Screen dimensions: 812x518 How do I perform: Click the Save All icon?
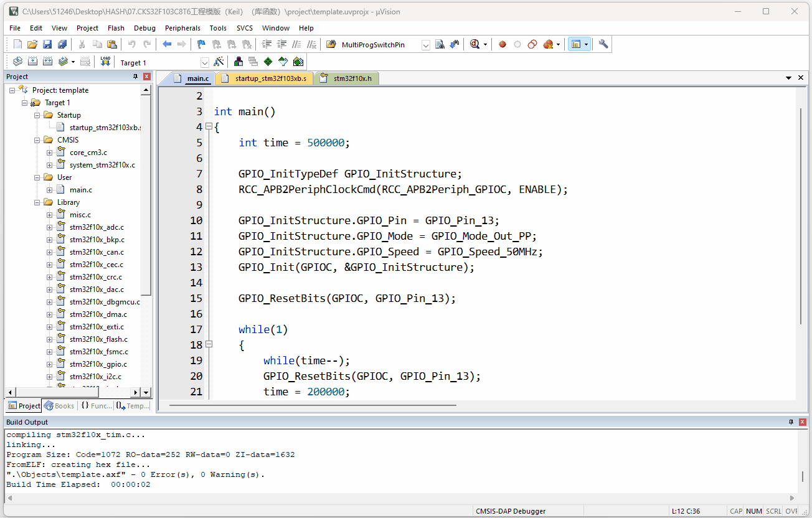[x=62, y=44]
